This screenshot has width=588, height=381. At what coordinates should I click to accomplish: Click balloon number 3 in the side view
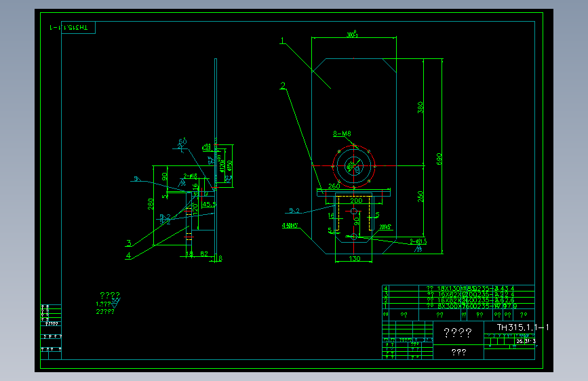click(129, 243)
